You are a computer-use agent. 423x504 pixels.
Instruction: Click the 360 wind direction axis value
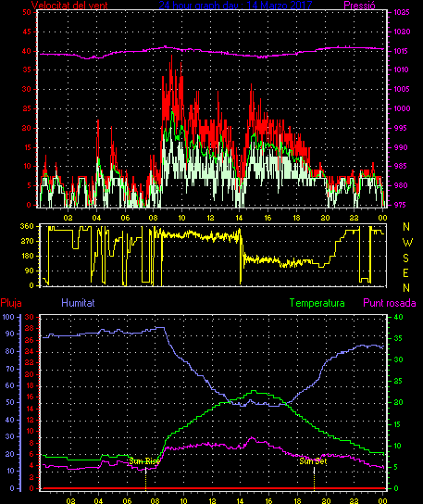click(27, 226)
